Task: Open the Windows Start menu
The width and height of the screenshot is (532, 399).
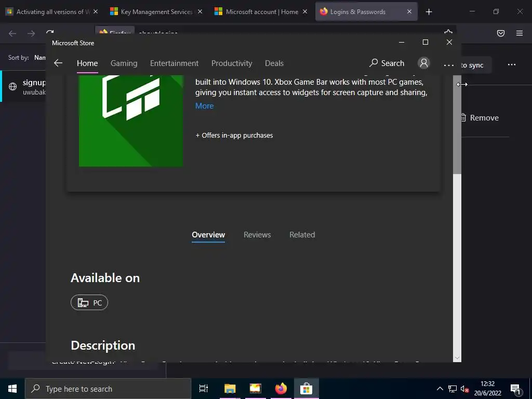Action: pyautogui.click(x=12, y=389)
